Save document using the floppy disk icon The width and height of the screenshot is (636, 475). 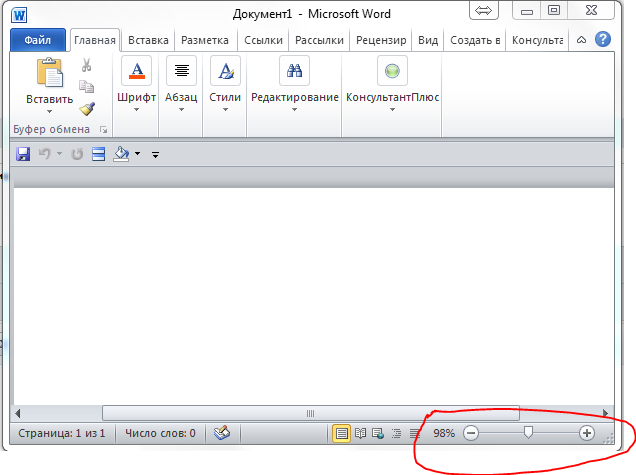(x=24, y=154)
